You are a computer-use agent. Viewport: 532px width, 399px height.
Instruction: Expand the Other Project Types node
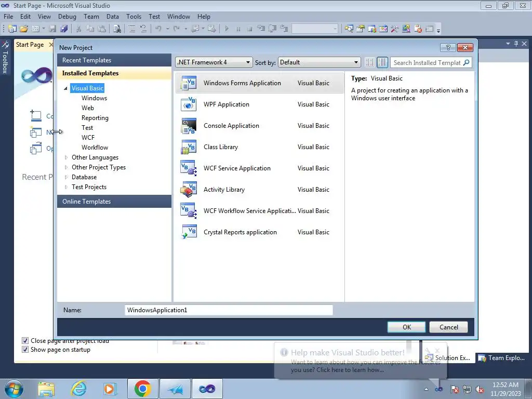pyautogui.click(x=66, y=167)
